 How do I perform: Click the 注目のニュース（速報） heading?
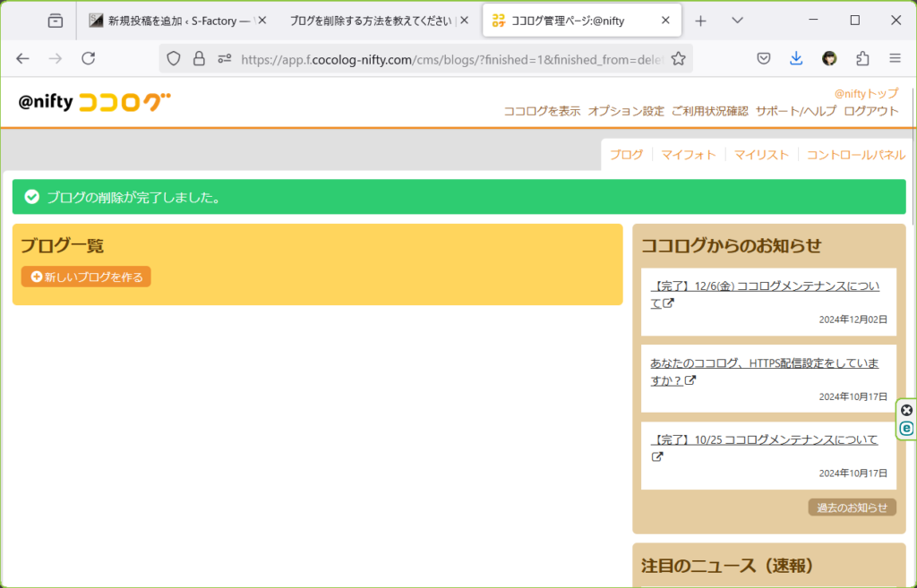728,566
